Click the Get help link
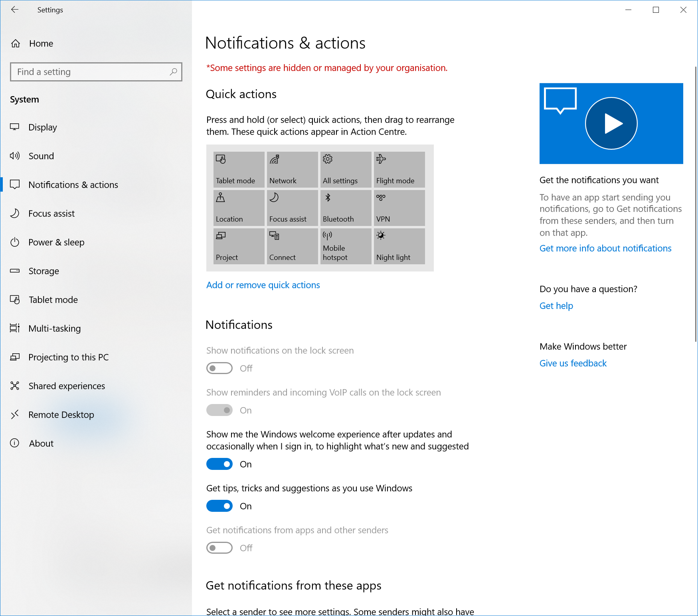This screenshot has height=616, width=698. (556, 306)
